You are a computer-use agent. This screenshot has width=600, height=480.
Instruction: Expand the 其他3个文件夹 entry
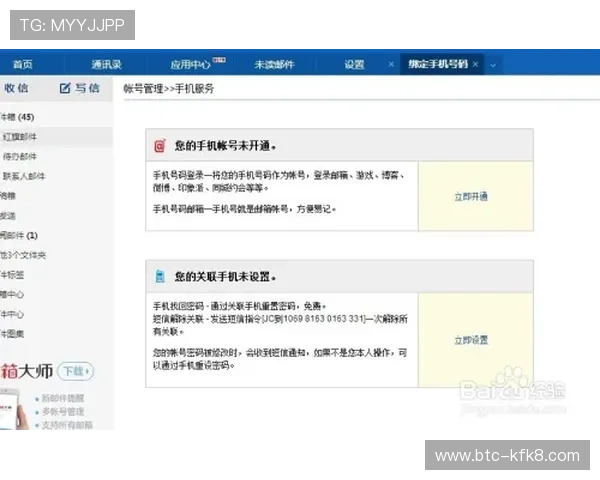[x=23, y=255]
